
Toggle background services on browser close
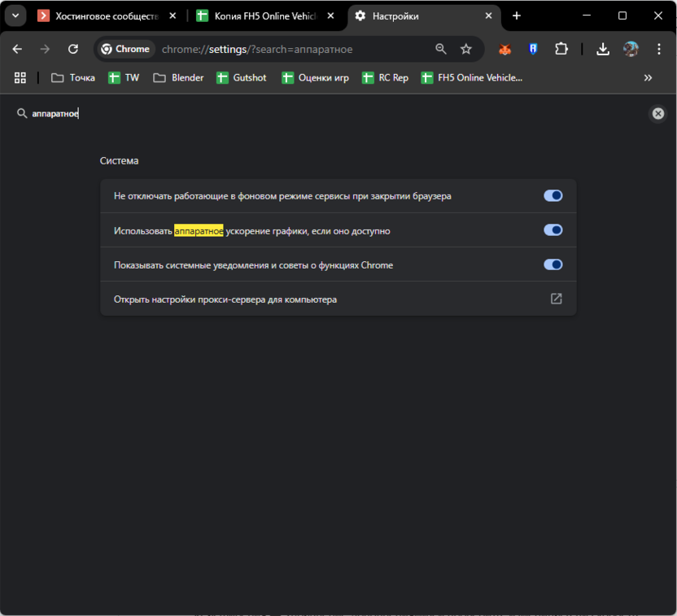(553, 195)
